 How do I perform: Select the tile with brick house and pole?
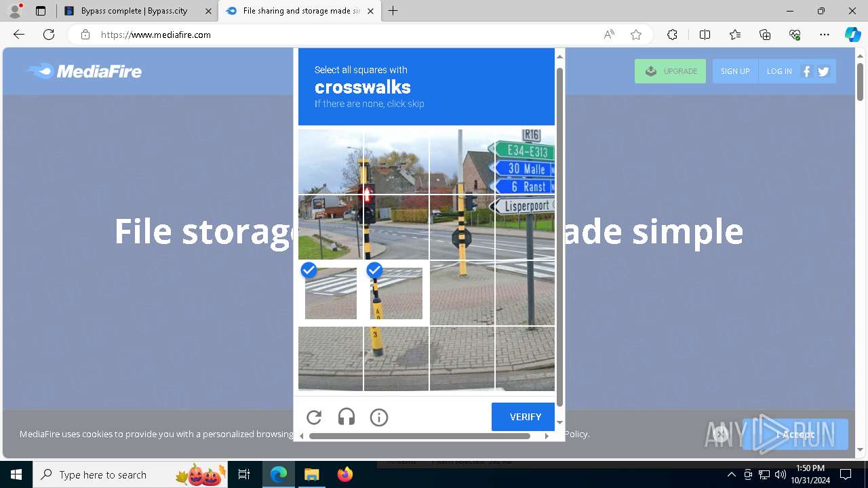pos(462,161)
